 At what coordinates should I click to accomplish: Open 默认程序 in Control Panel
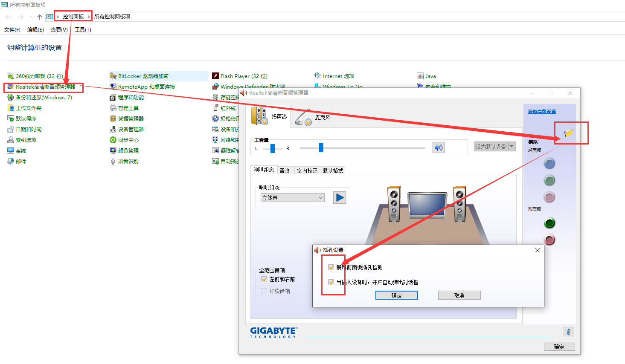[x=22, y=119]
